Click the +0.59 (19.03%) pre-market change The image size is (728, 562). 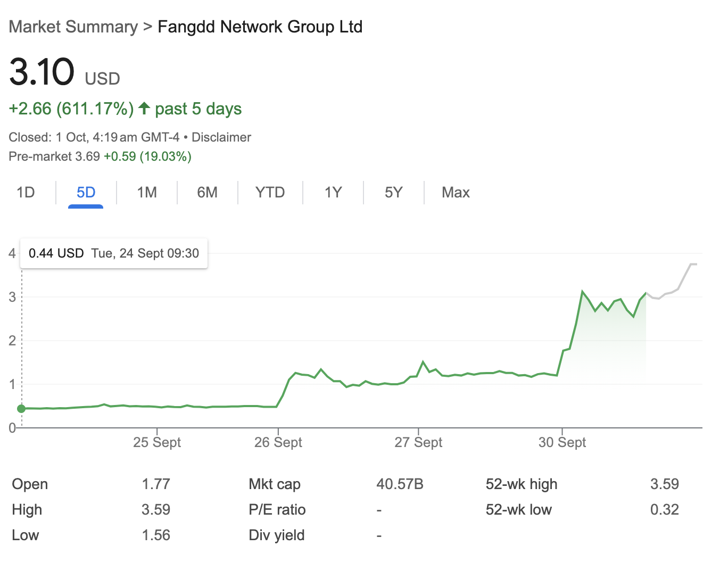tap(147, 156)
